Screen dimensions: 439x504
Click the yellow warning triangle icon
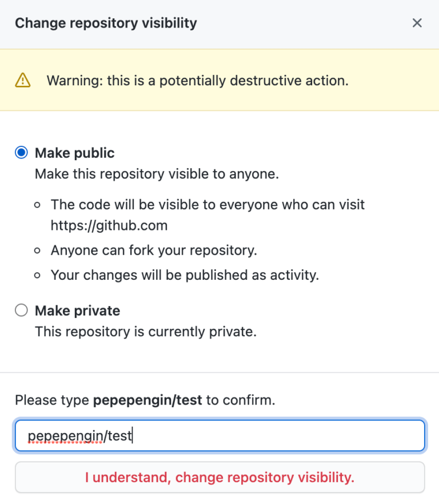click(x=22, y=80)
